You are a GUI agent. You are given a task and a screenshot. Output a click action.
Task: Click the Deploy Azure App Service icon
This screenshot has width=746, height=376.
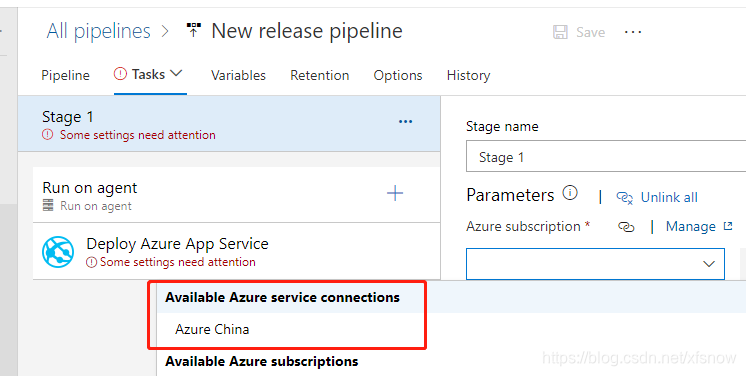[x=58, y=252]
